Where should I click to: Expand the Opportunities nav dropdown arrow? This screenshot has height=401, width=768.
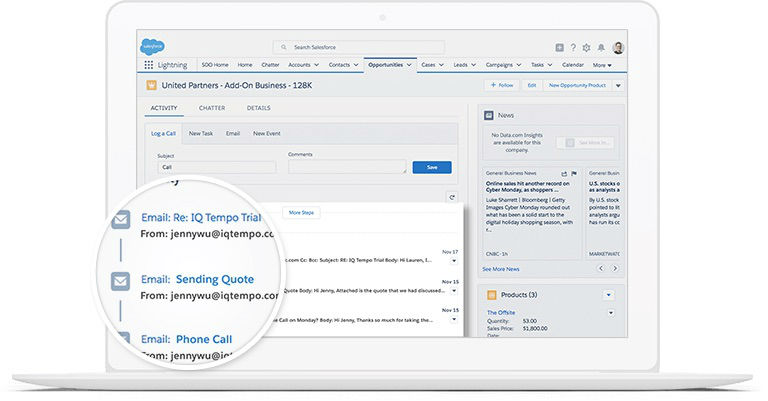click(x=410, y=65)
